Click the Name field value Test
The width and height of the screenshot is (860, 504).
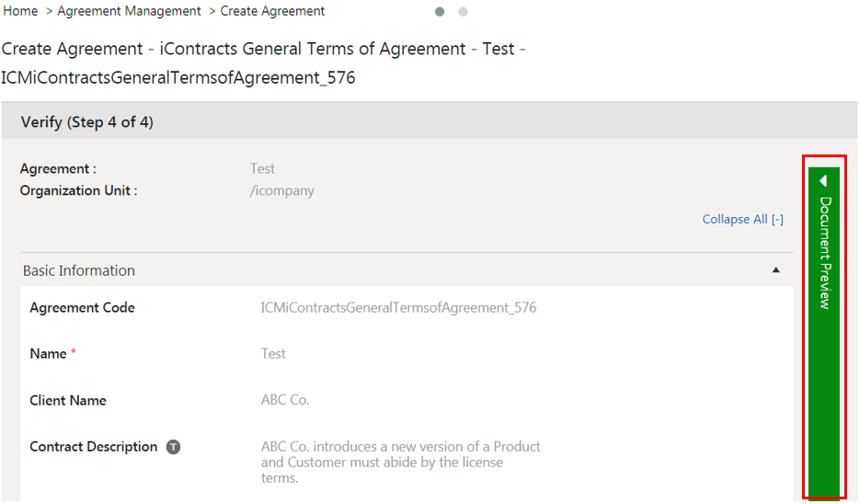coord(273,353)
